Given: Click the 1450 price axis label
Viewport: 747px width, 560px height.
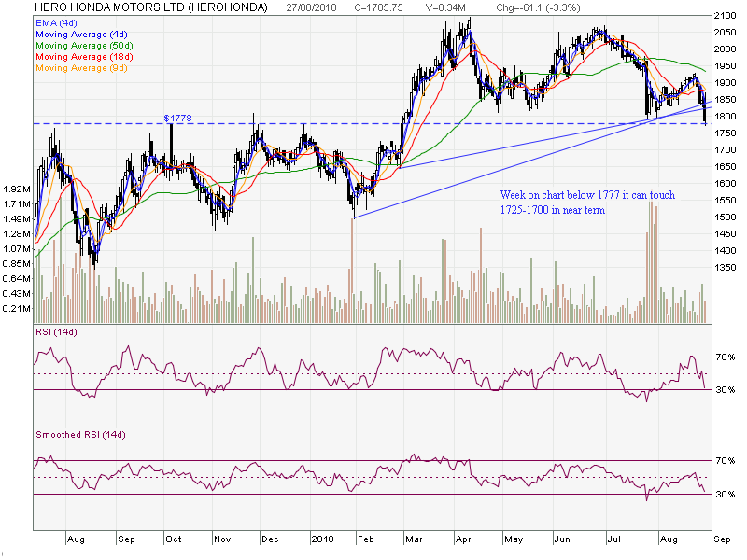Looking at the screenshot, I should pyautogui.click(x=726, y=234).
